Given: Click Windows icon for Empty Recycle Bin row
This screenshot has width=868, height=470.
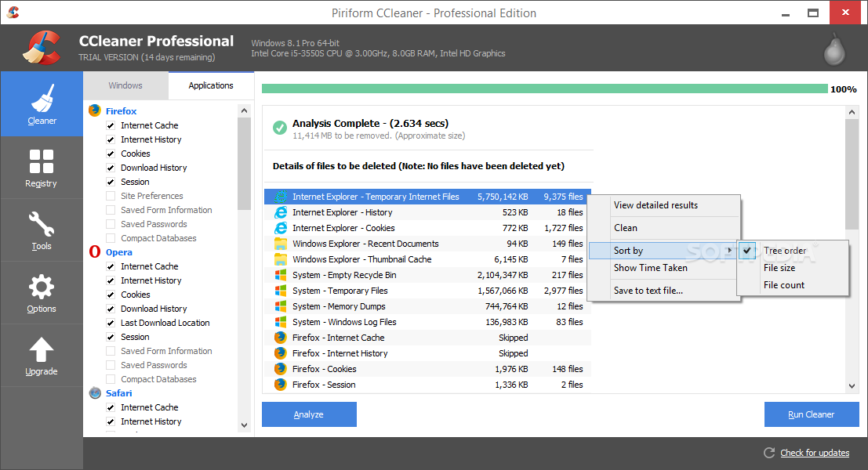Looking at the screenshot, I should (x=281, y=274).
